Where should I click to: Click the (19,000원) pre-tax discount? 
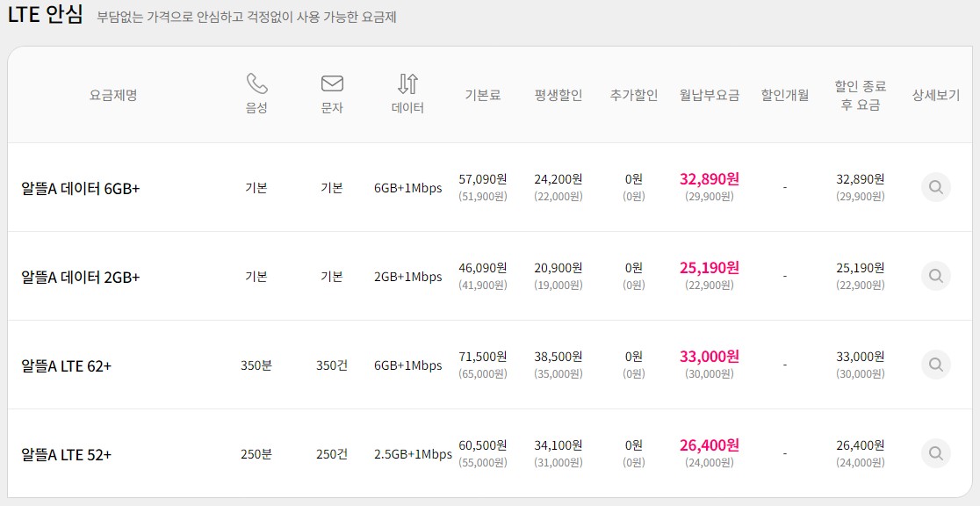point(558,286)
